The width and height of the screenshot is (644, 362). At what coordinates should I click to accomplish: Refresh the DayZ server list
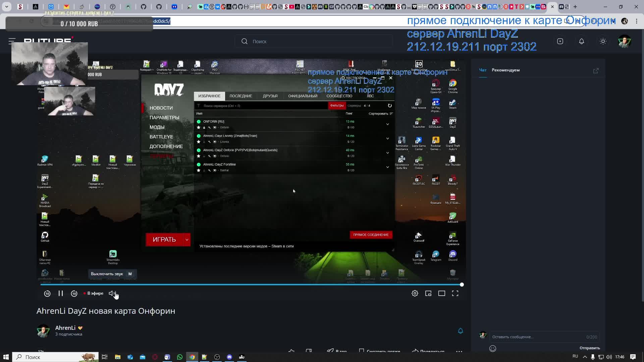[390, 106]
